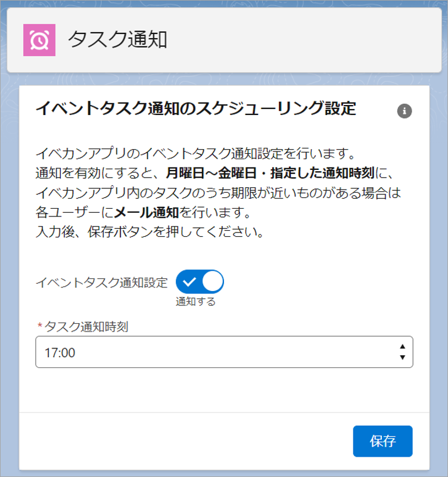Click the イベントタスク通知設定 label text

[x=102, y=282]
